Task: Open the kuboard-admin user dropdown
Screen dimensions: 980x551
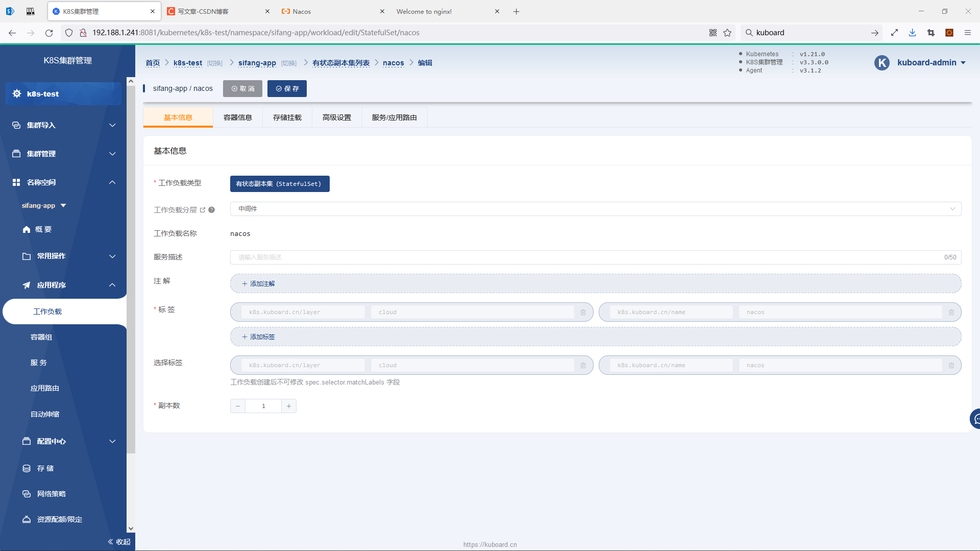Action: (x=932, y=62)
